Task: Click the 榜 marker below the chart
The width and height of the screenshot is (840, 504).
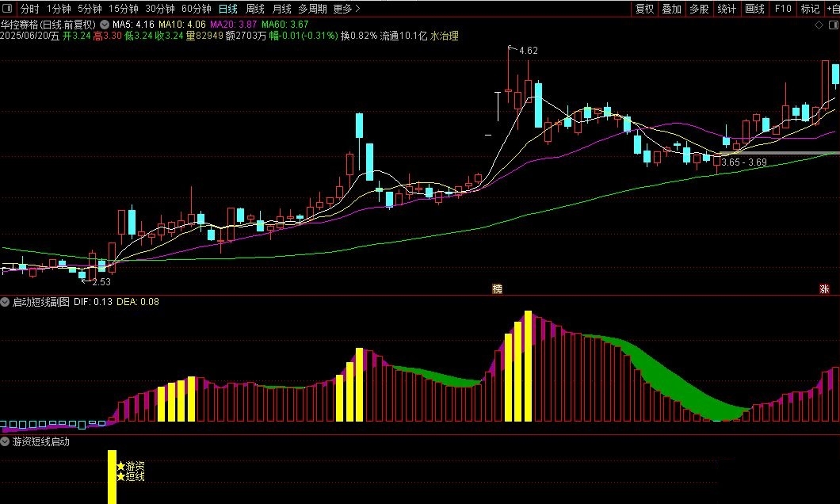Action: (497, 288)
